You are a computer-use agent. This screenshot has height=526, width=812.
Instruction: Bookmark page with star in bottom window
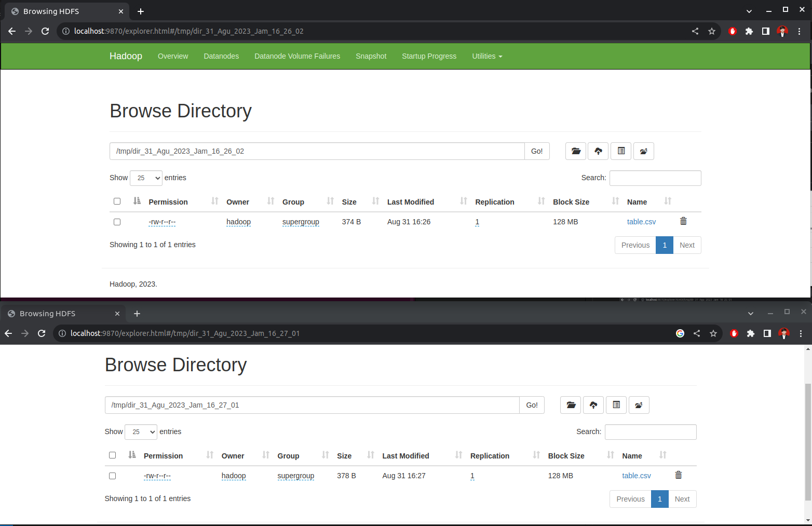pos(713,333)
